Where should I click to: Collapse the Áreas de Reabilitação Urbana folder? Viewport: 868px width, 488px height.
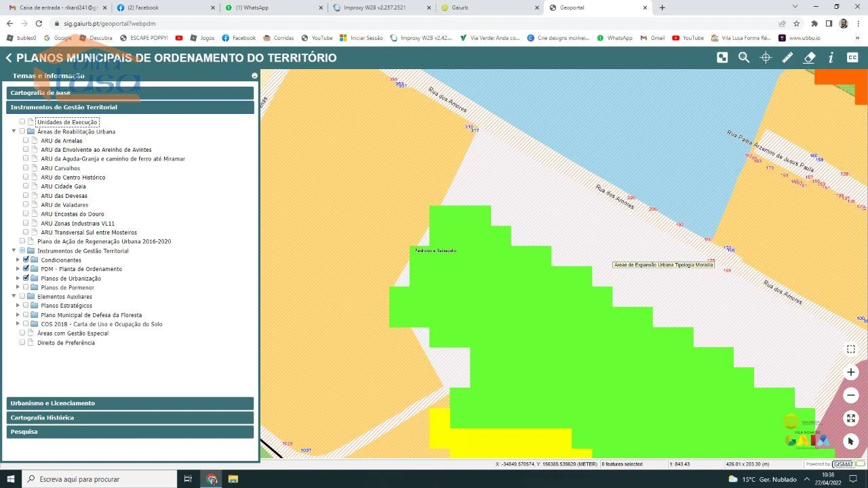click(14, 131)
